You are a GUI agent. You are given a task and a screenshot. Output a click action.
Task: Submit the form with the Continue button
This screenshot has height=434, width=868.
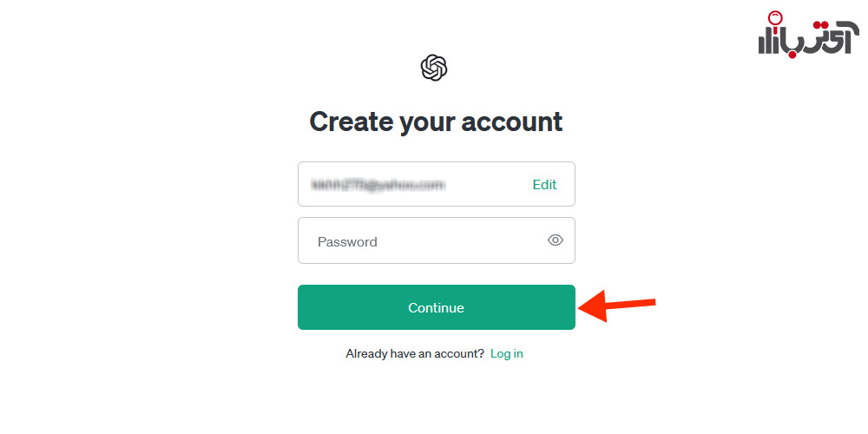coord(437,307)
